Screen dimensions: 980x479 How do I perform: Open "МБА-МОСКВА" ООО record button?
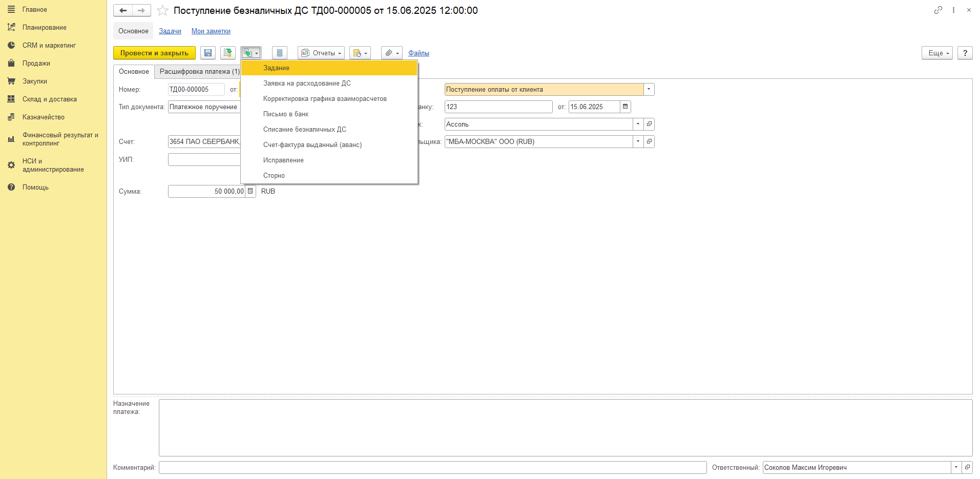point(649,141)
